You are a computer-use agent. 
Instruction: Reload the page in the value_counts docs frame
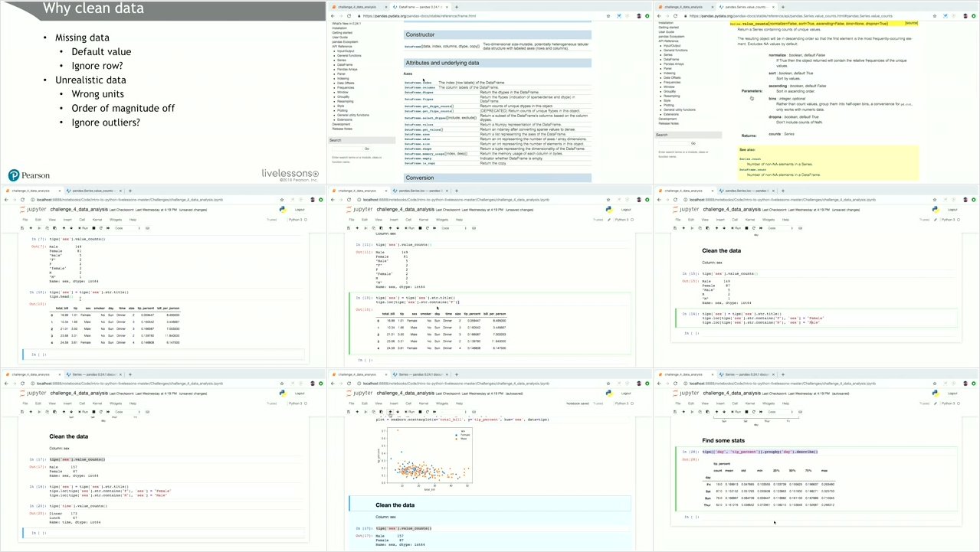(x=676, y=16)
